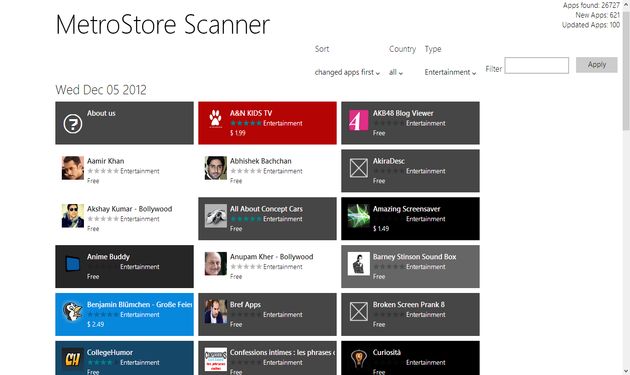Image resolution: width=630 pixels, height=375 pixels.
Task: Click 'Broken Screen Prank 8' title
Action: pyautogui.click(x=409, y=305)
